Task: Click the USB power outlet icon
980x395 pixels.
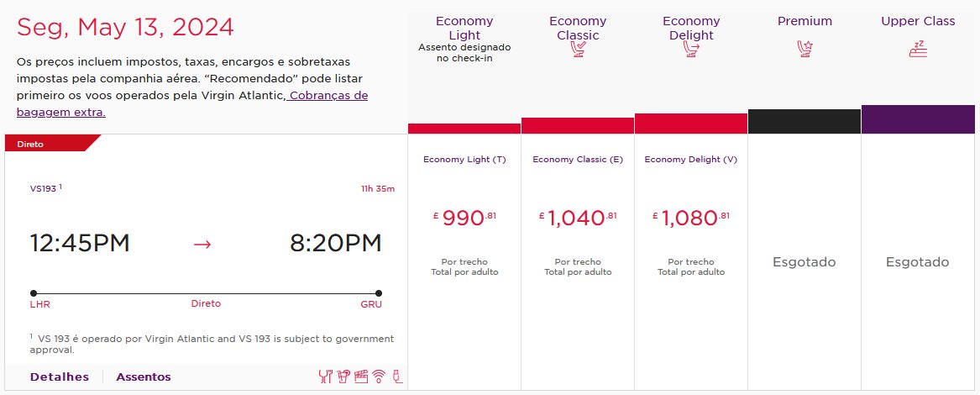Action: [x=397, y=377]
